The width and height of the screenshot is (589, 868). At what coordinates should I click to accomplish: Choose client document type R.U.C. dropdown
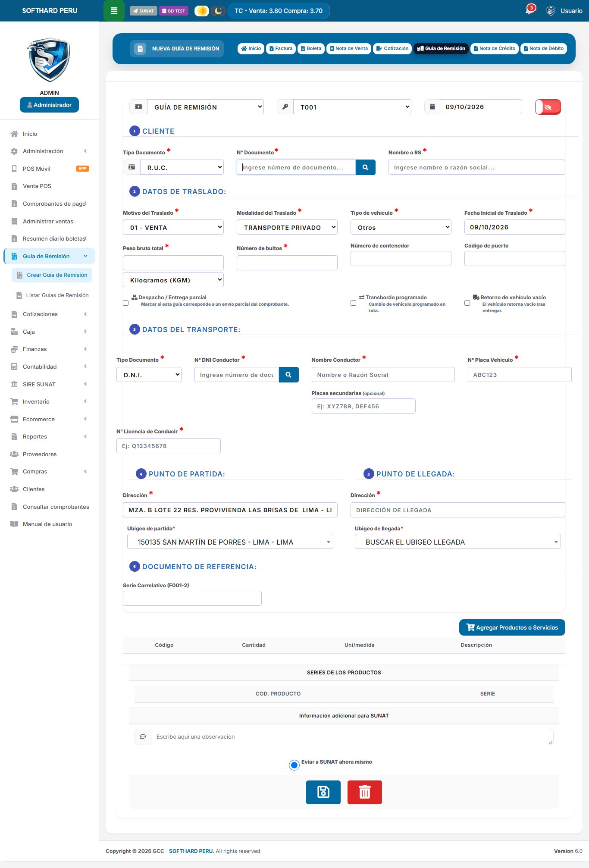(182, 167)
